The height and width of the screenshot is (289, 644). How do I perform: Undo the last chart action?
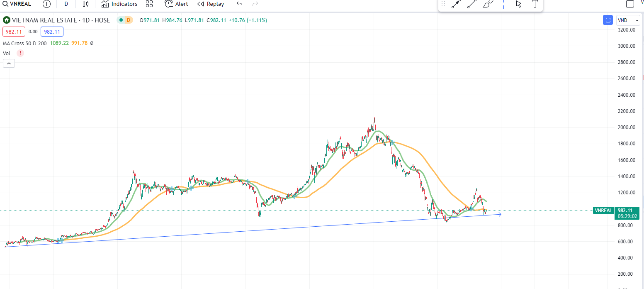pos(239,4)
